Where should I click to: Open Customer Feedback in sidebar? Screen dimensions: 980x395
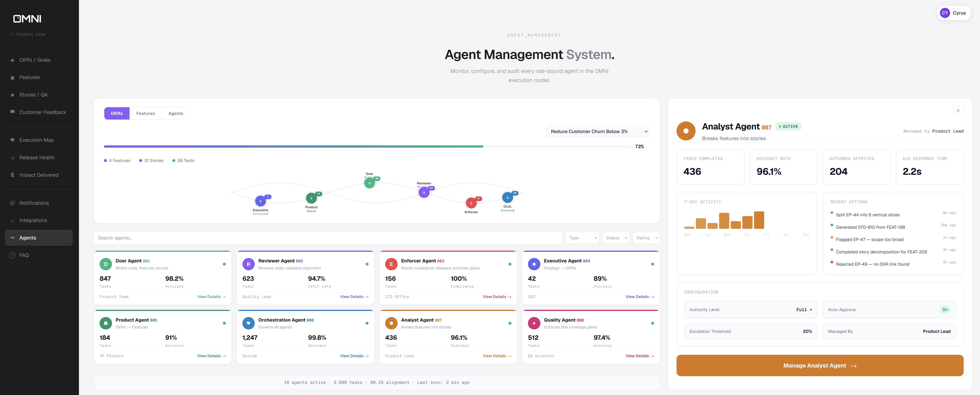pos(43,112)
